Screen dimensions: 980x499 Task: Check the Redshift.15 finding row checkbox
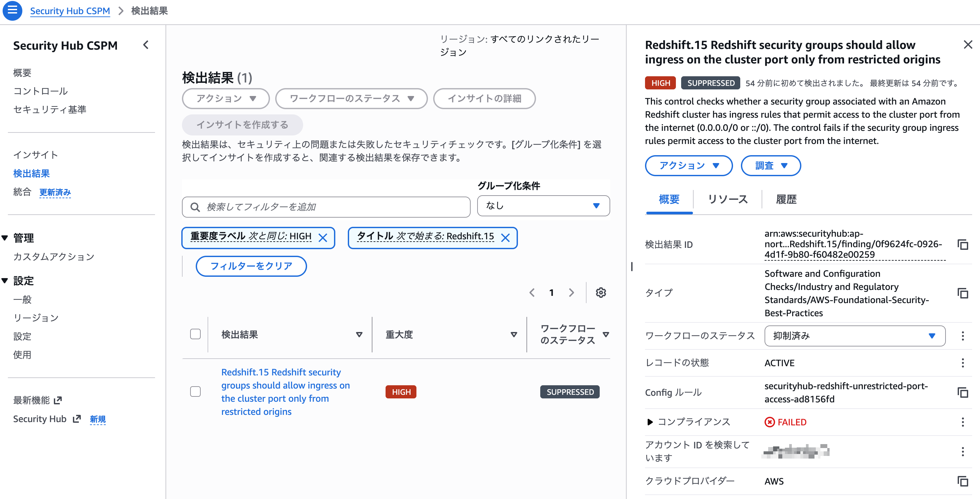tap(195, 392)
